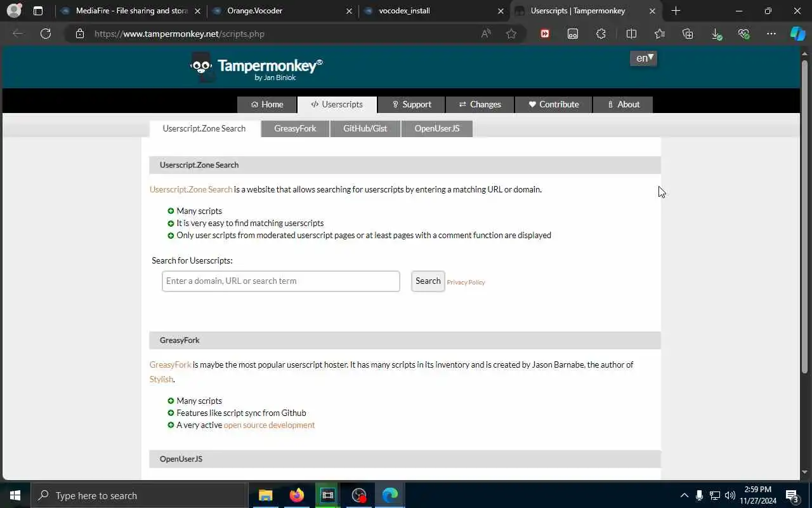The height and width of the screenshot is (508, 812).
Task: Open the 'en' language dropdown
Action: tap(643, 58)
